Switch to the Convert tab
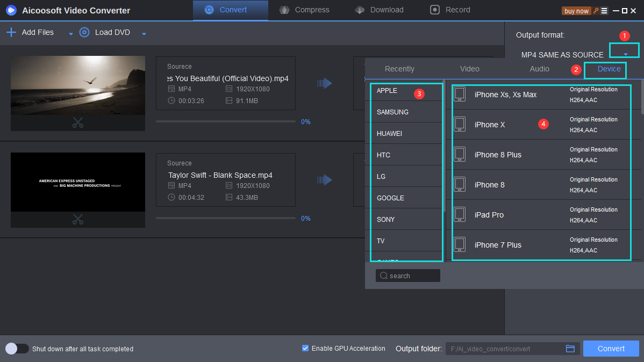Viewport: 644px width, 362px height. click(x=231, y=10)
